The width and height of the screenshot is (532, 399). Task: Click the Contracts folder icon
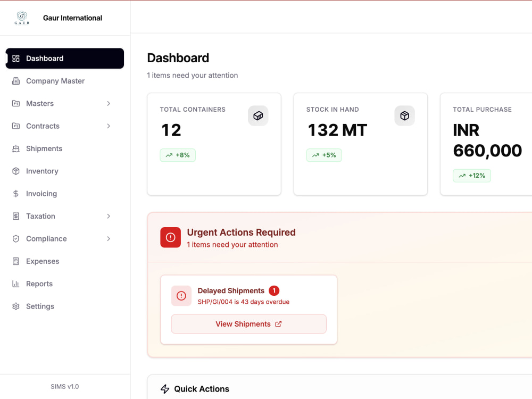click(16, 126)
